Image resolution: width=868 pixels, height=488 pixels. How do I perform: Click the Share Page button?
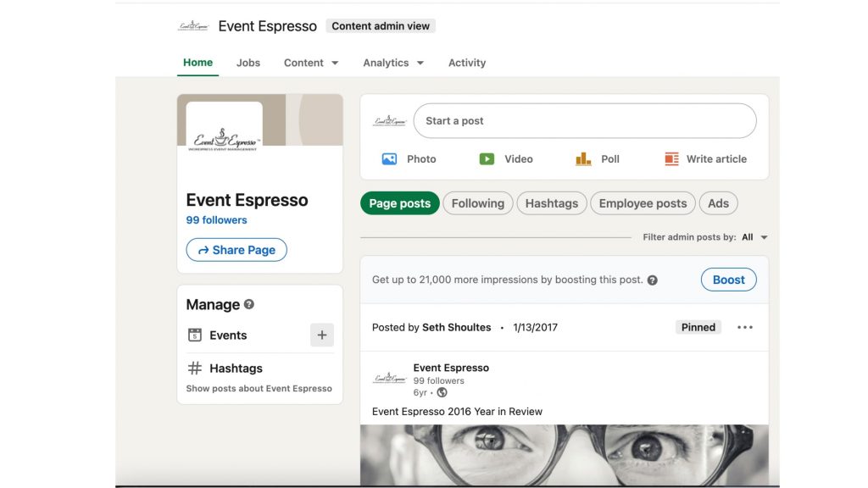(236, 250)
